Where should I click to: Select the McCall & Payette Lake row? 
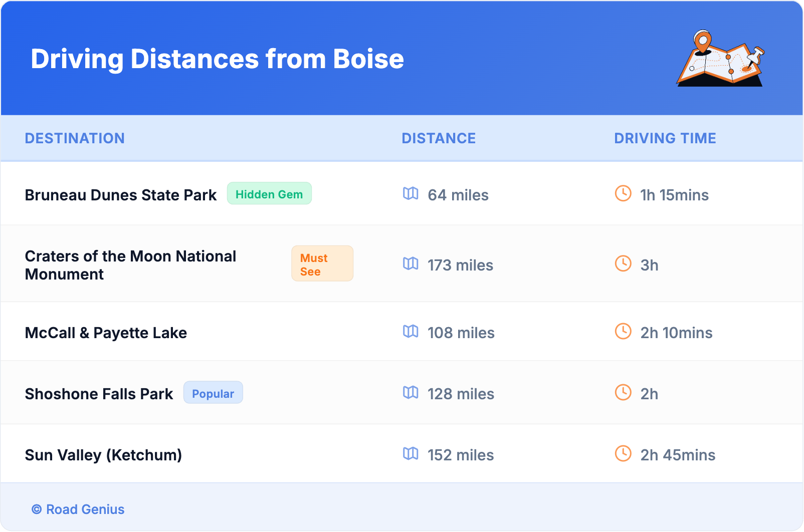coord(106,333)
